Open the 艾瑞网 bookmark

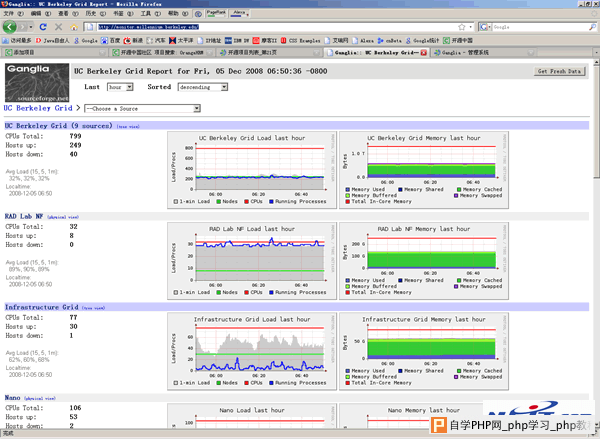coord(336,40)
